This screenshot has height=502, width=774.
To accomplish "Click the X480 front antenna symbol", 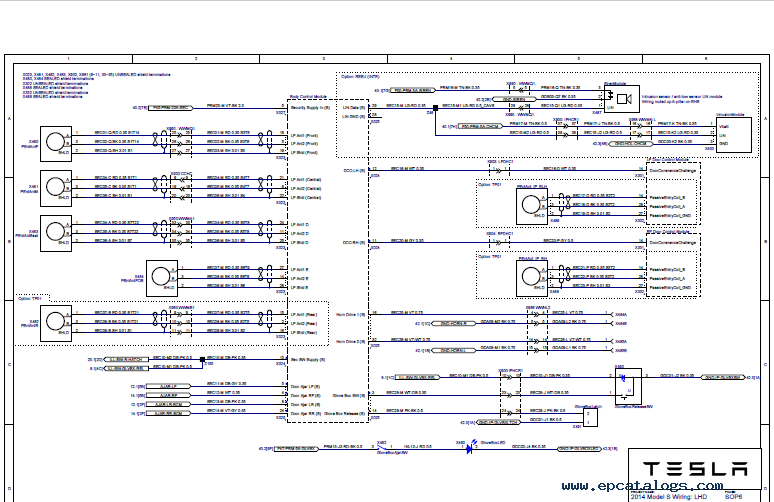I will tap(56, 144).
